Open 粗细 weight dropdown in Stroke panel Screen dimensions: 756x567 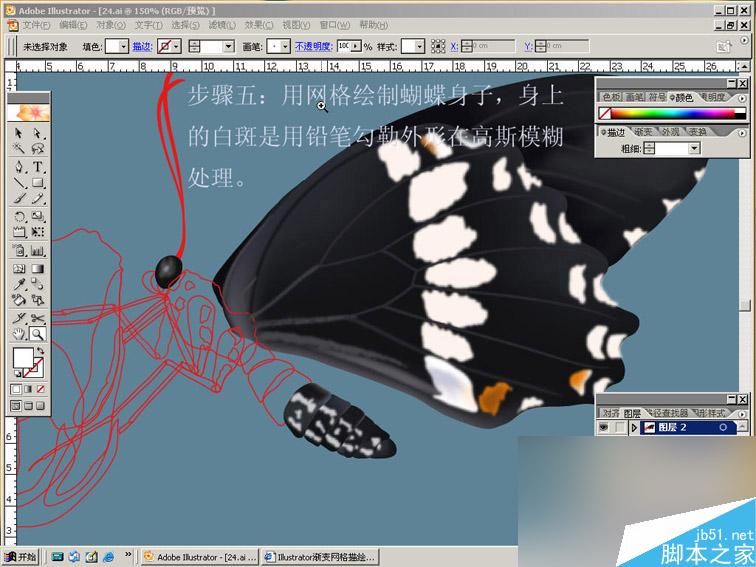[x=694, y=148]
